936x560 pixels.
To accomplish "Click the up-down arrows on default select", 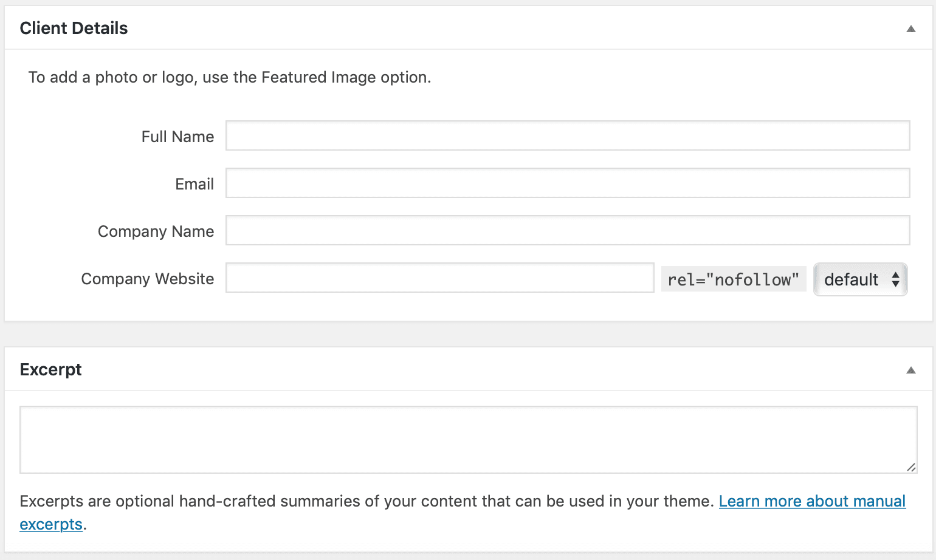I will pos(895,279).
